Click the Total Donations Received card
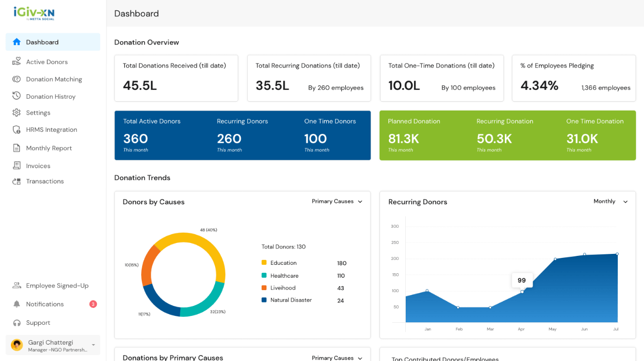The image size is (644, 361). [176, 78]
